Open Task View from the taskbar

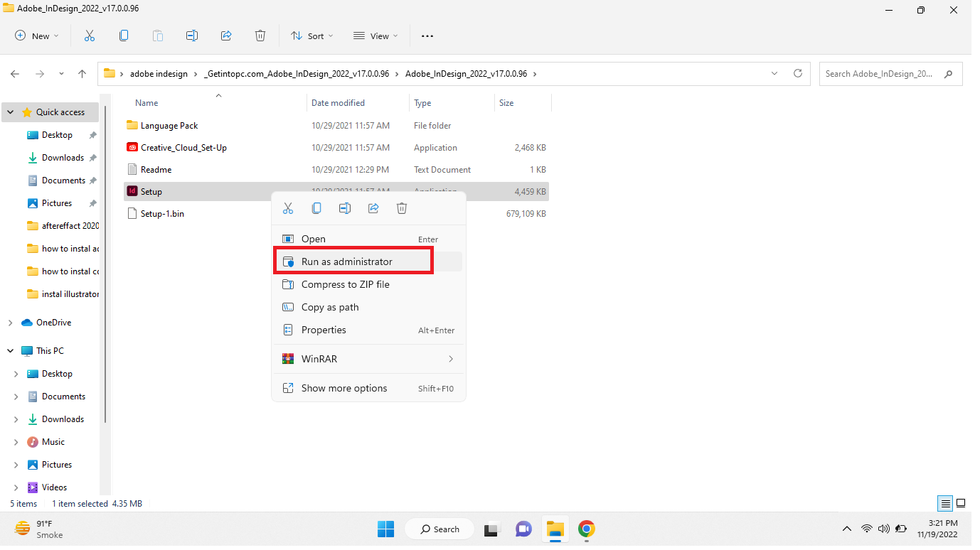click(491, 529)
